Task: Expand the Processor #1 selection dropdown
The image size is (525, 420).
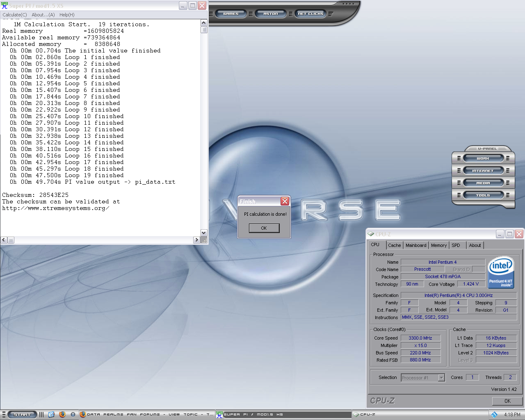Action: [441, 378]
